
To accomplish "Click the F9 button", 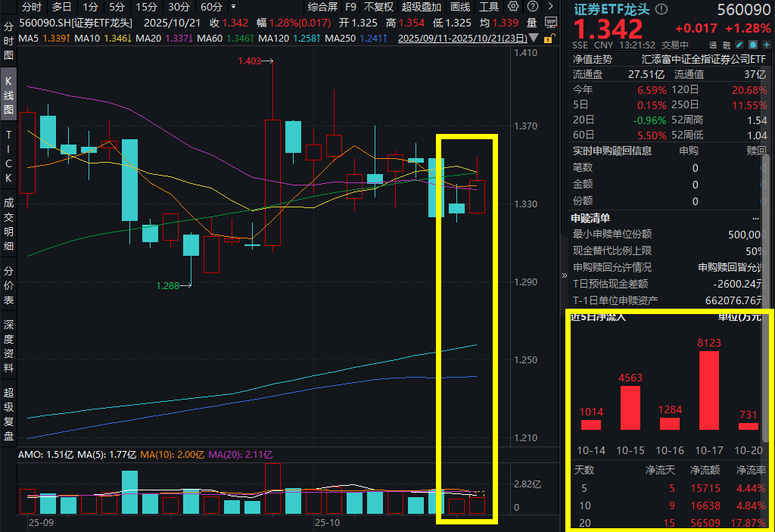I will [350, 7].
